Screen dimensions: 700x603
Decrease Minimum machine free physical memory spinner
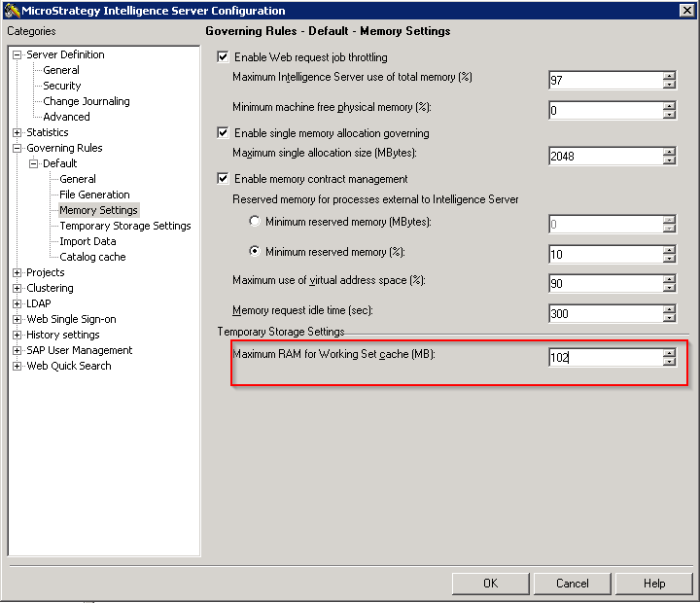669,115
